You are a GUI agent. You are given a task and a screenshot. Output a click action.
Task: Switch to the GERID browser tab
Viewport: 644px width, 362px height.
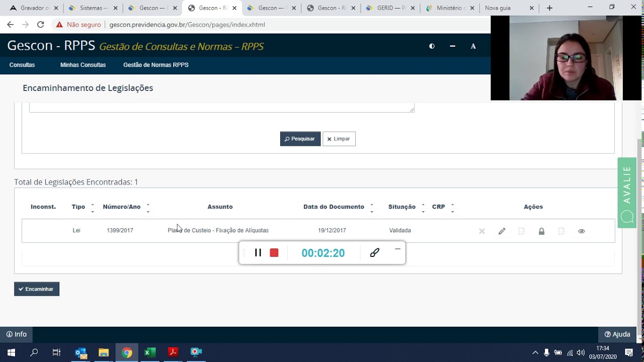(x=390, y=8)
